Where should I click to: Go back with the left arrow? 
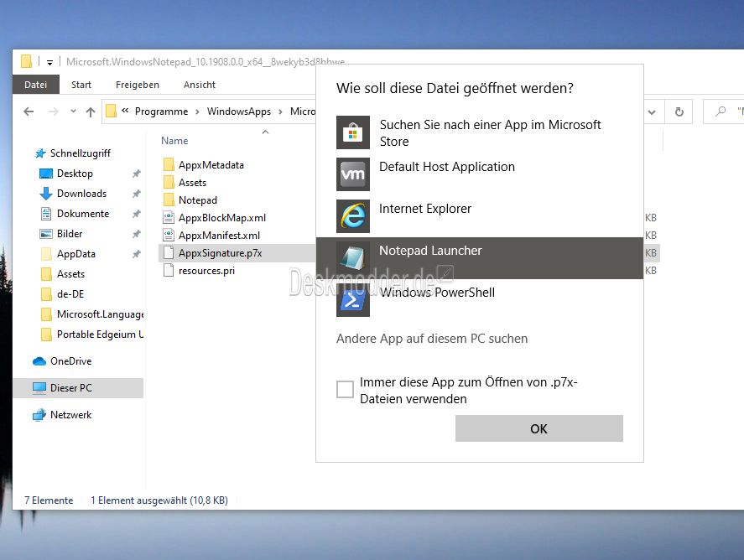29,111
